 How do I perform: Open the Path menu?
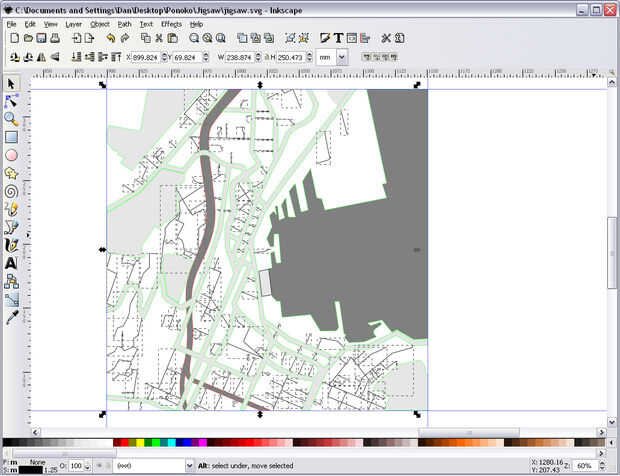124,23
